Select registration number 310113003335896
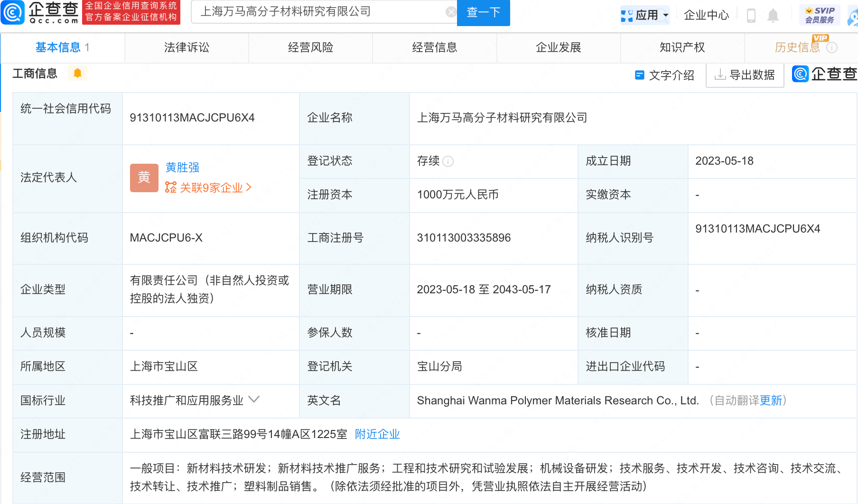Screen dimensions: 858x504 [464, 238]
